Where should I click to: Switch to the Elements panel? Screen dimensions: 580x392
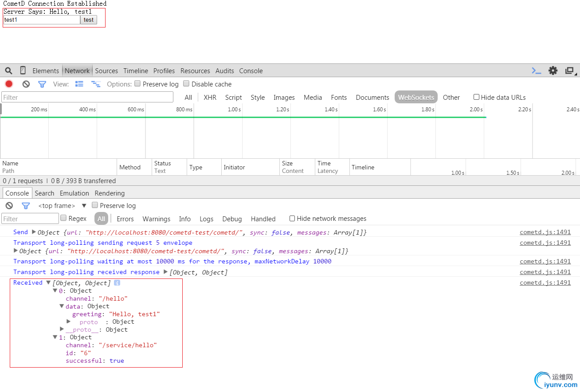(x=46, y=71)
